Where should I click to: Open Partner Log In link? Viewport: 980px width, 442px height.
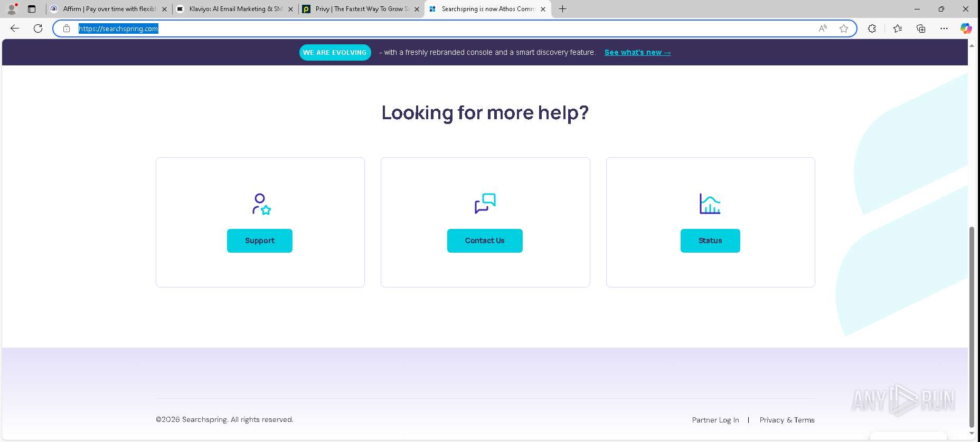point(715,420)
